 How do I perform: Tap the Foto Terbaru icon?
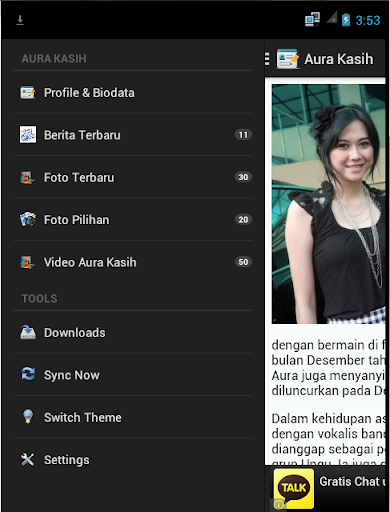(27, 177)
